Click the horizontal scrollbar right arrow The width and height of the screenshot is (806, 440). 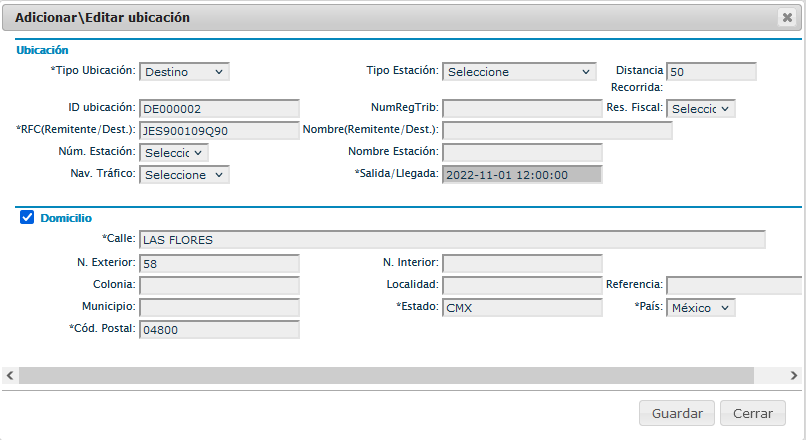[x=794, y=375]
